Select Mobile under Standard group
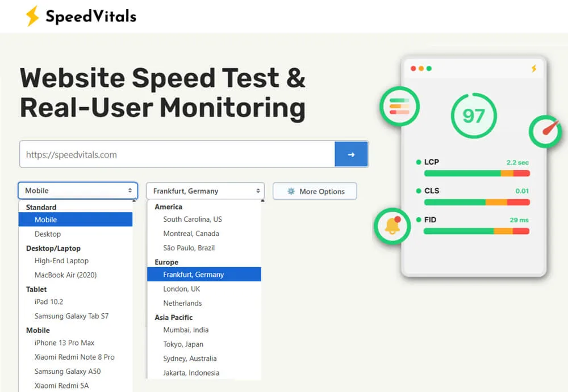The height and width of the screenshot is (392, 568). point(76,220)
